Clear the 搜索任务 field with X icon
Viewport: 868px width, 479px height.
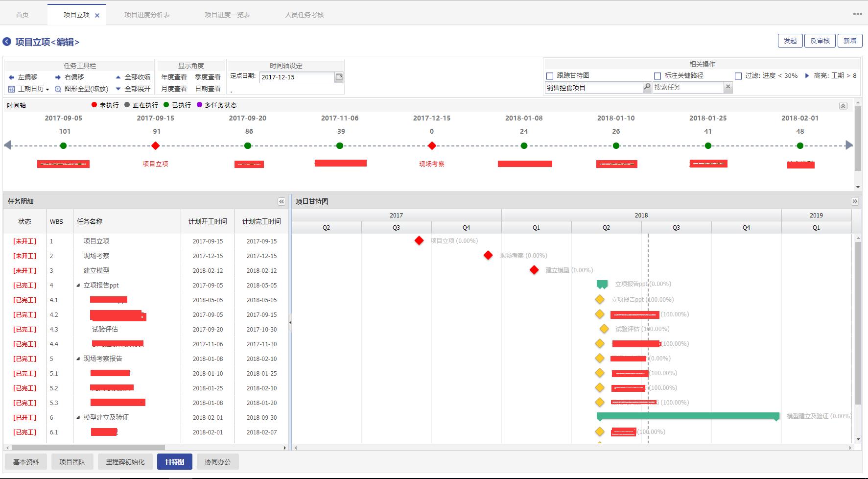point(728,87)
